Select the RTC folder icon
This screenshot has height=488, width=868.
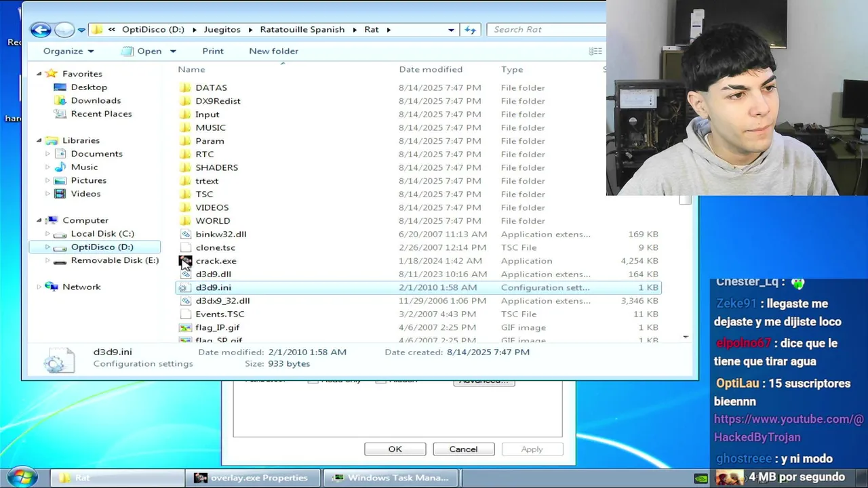click(186, 154)
